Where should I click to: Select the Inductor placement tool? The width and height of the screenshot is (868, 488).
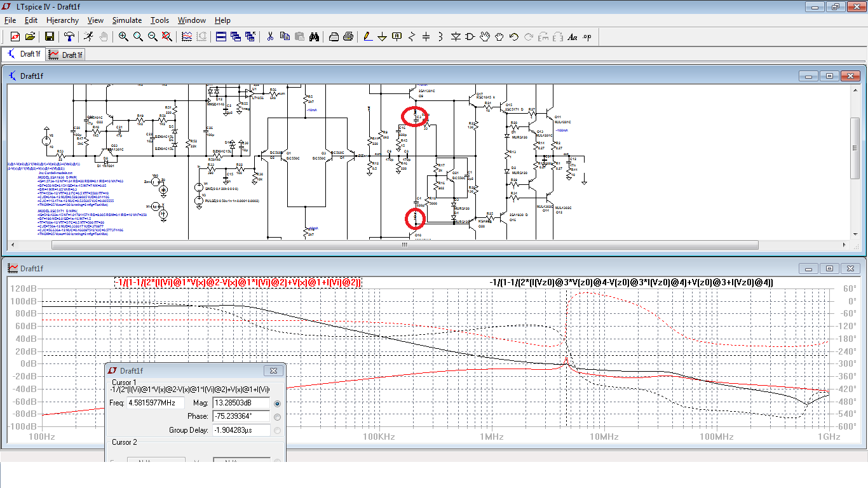pyautogui.click(x=441, y=37)
